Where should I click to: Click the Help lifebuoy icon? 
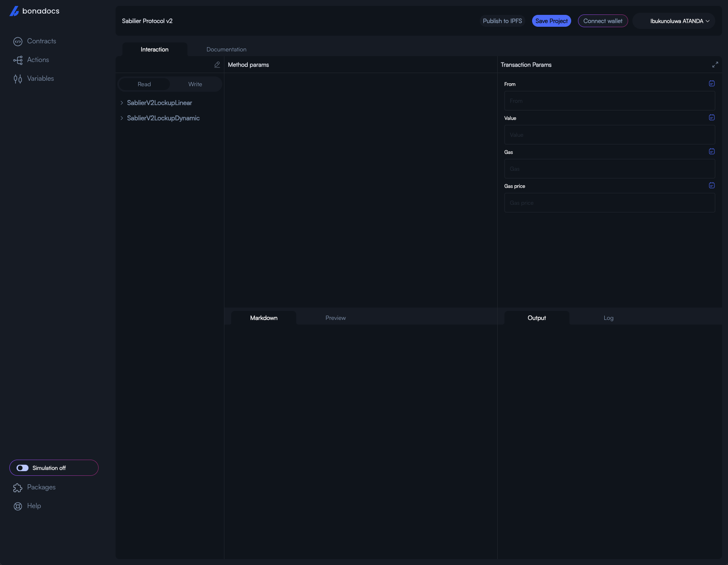(x=18, y=506)
